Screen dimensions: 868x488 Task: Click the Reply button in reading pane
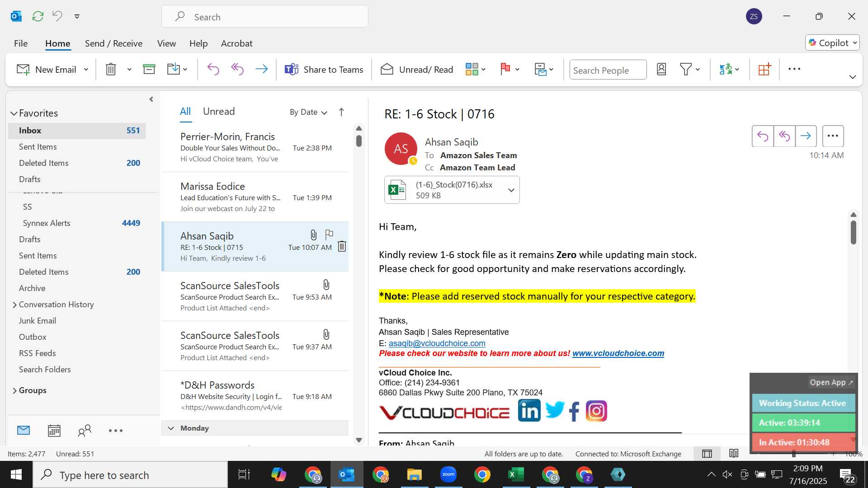coord(763,136)
